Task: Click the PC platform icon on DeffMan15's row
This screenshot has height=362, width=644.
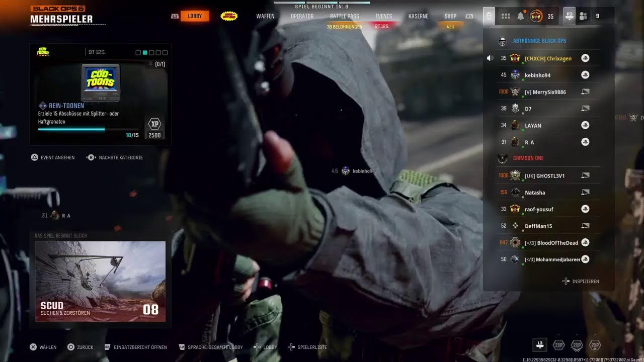Action: click(585, 226)
